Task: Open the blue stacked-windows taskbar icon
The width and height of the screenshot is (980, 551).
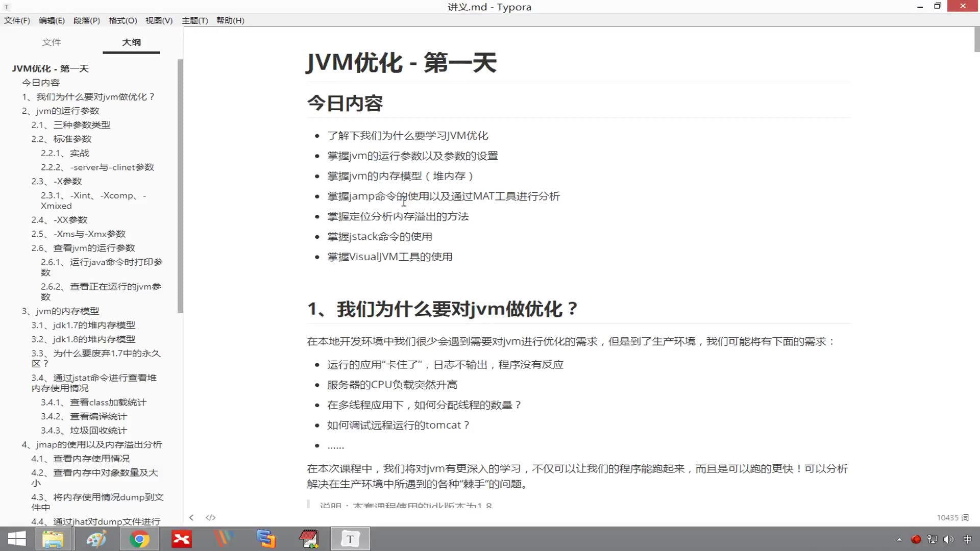Action: pyautogui.click(x=265, y=539)
